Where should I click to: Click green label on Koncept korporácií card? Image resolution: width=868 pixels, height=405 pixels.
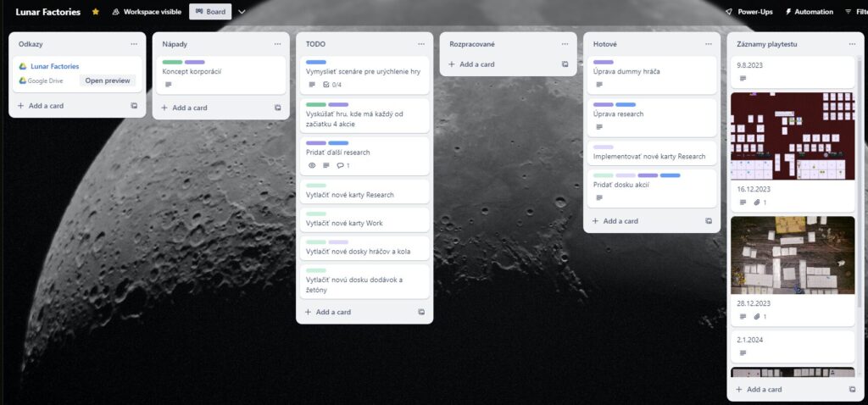tap(172, 62)
